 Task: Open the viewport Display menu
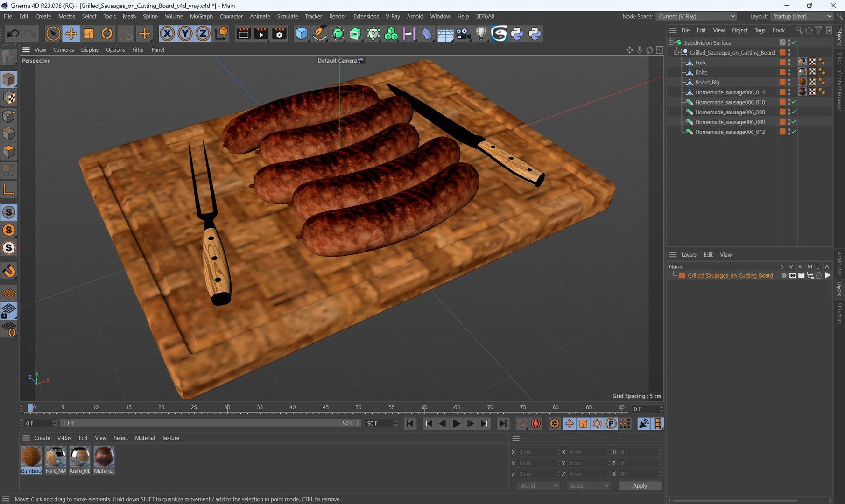[x=90, y=50]
